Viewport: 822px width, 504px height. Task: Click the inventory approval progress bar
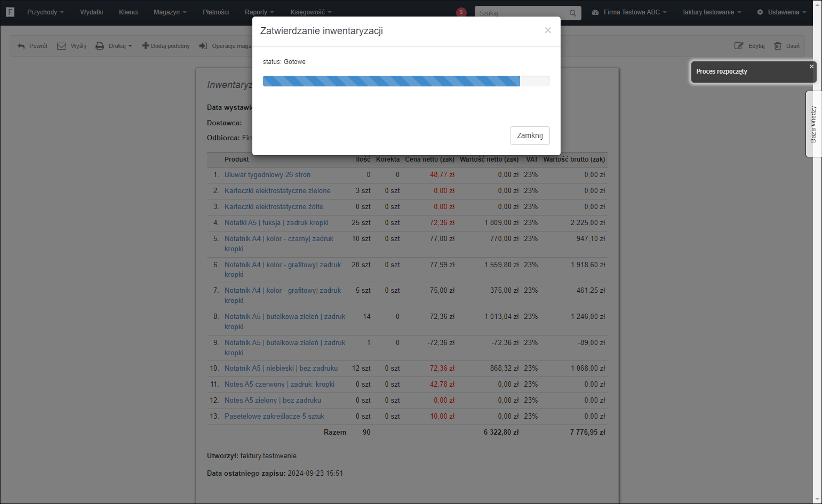[406, 81]
